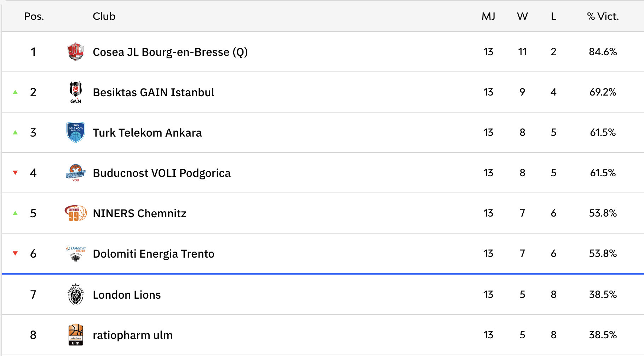Click the Besiktas GAIN Istanbul crest

click(x=75, y=92)
